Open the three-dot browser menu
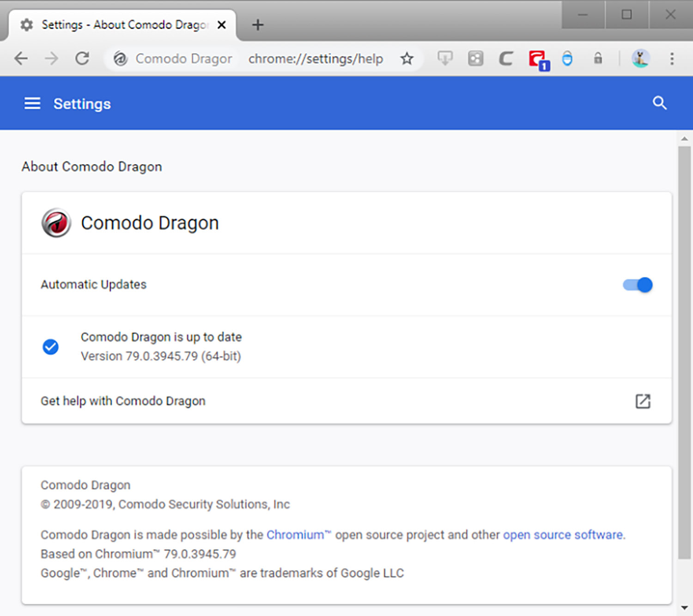 pyautogui.click(x=672, y=59)
